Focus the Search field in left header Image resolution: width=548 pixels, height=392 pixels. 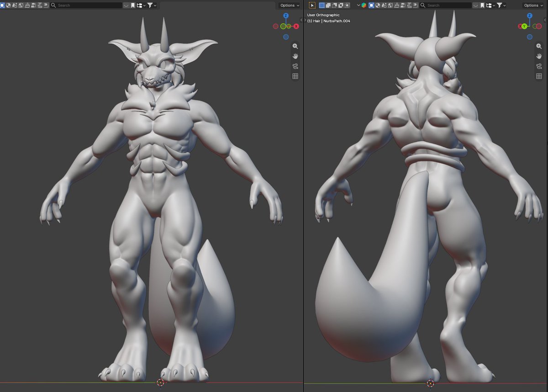pos(86,5)
